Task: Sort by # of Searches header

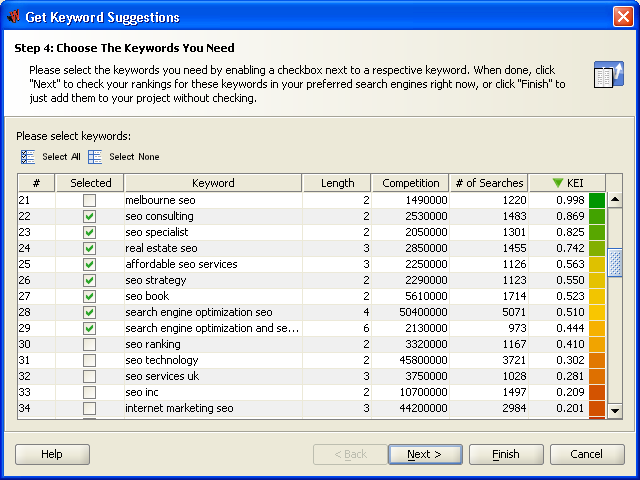Action: (489, 183)
